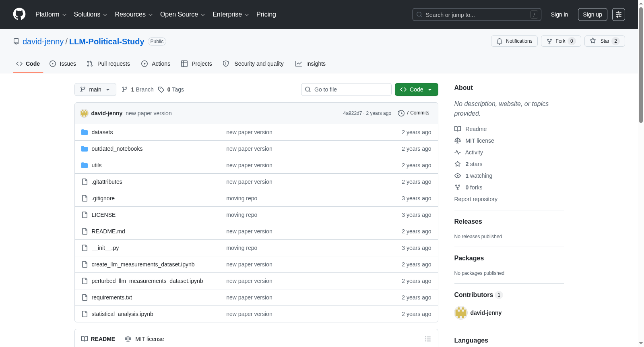Click the Activity pulse icon
Viewport: 644px width, 347px height.
[x=458, y=152]
